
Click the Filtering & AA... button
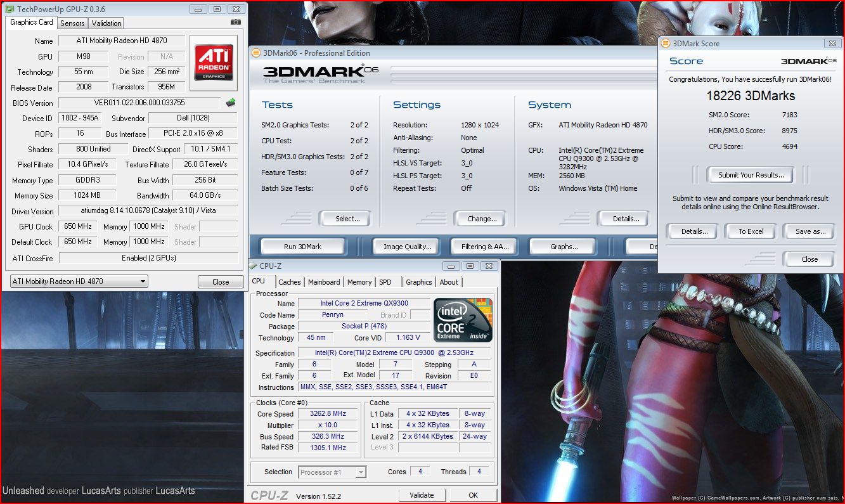click(484, 247)
